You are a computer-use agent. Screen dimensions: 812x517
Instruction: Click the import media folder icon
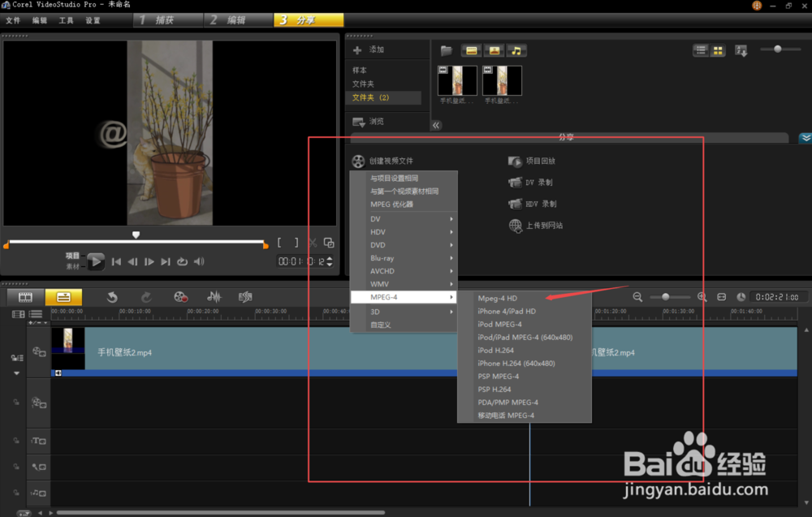pos(447,50)
